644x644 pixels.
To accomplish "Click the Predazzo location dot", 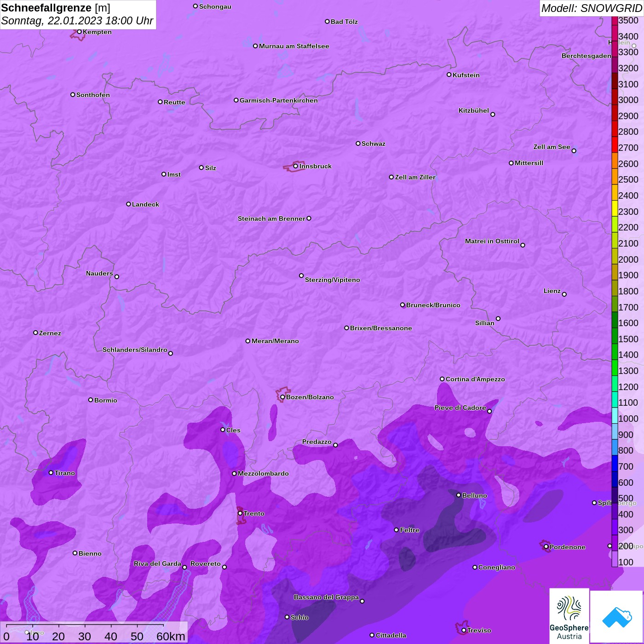I will [335, 445].
